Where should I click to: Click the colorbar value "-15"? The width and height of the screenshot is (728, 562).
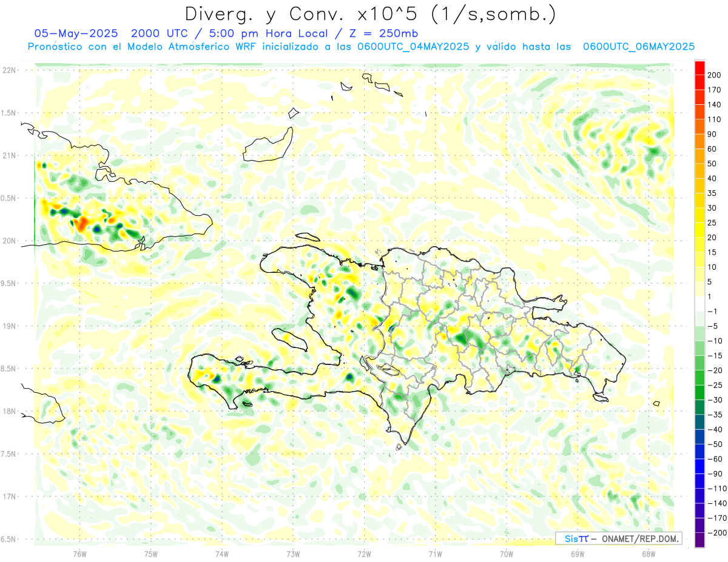(716, 356)
